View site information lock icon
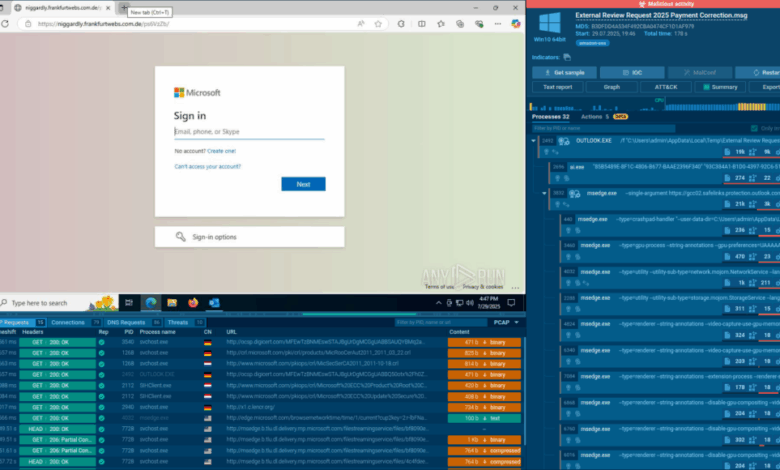Screen dimensions: 780x470 tap(28, 23)
